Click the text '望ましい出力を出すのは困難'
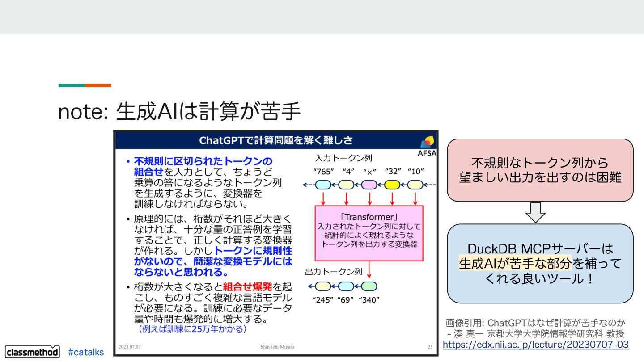Screen dimensions: 644x362 [540, 177]
